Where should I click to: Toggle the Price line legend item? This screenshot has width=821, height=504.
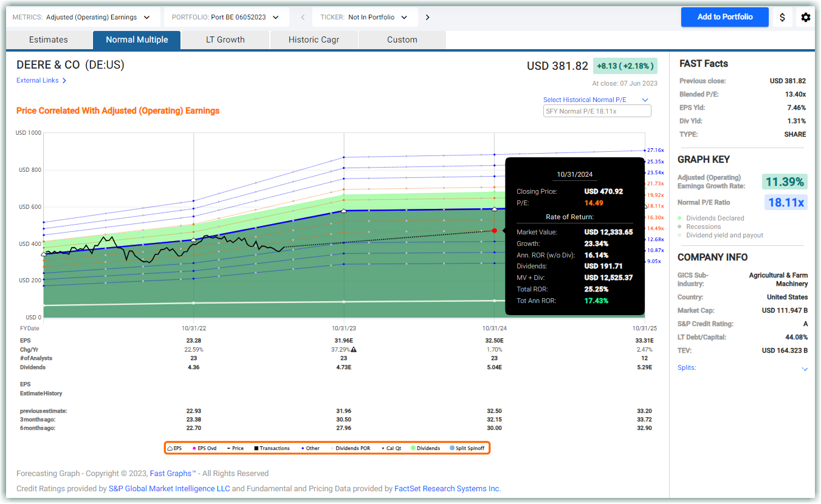click(x=235, y=448)
